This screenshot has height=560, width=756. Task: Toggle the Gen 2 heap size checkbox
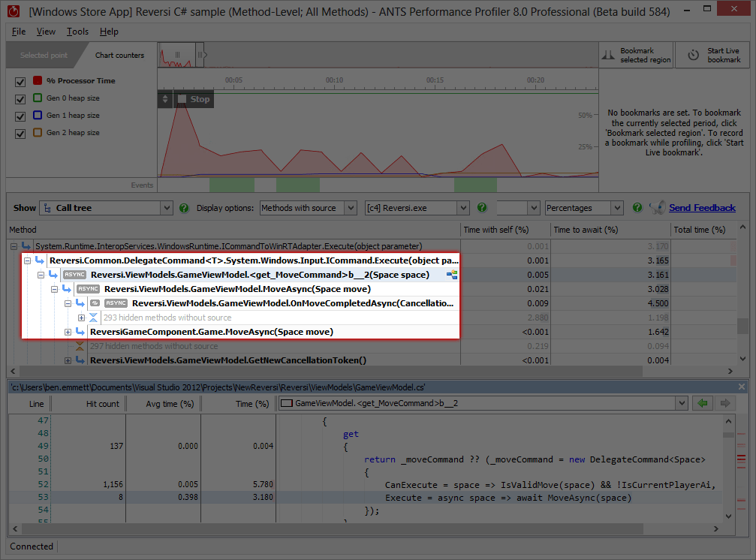[20, 133]
